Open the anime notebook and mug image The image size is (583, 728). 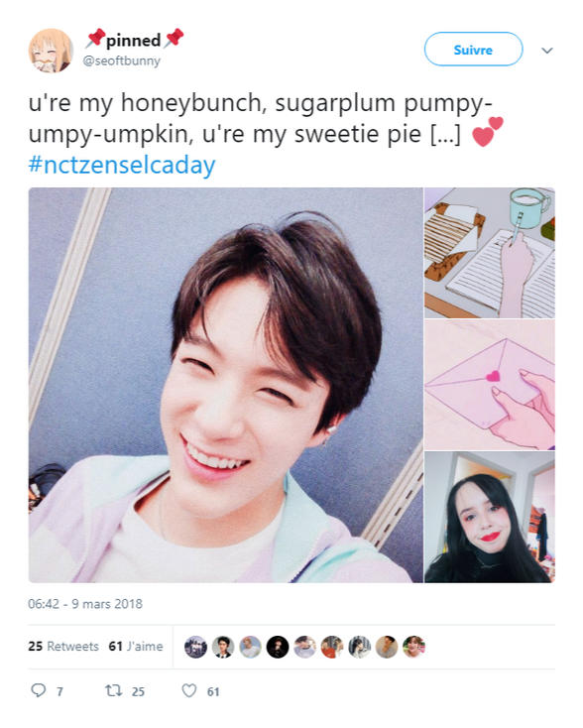coord(490,253)
